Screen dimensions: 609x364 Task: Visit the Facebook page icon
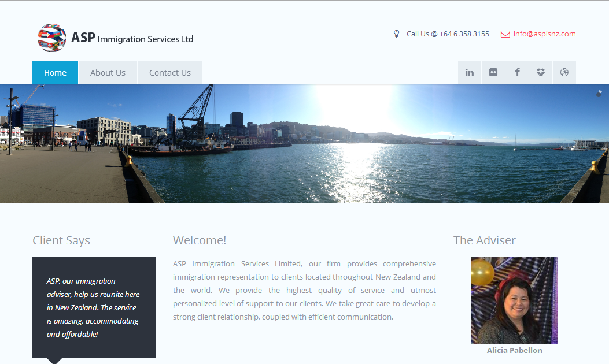[x=517, y=73]
